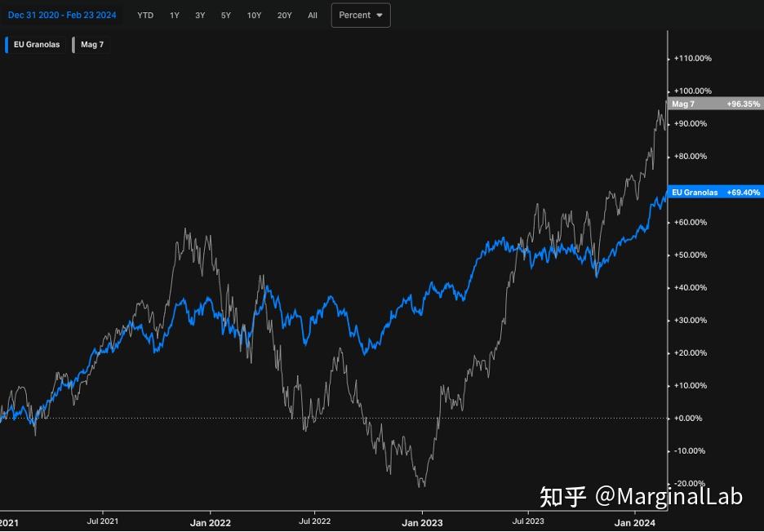Image resolution: width=764 pixels, height=532 pixels.
Task: Click the Jan 2024 x-axis label
Action: click(634, 521)
